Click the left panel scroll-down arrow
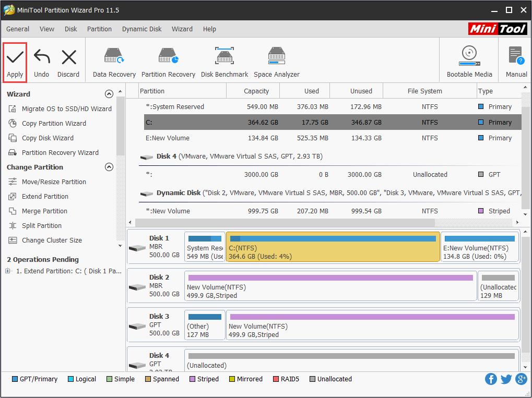The height and width of the screenshot is (398, 532). (120, 246)
